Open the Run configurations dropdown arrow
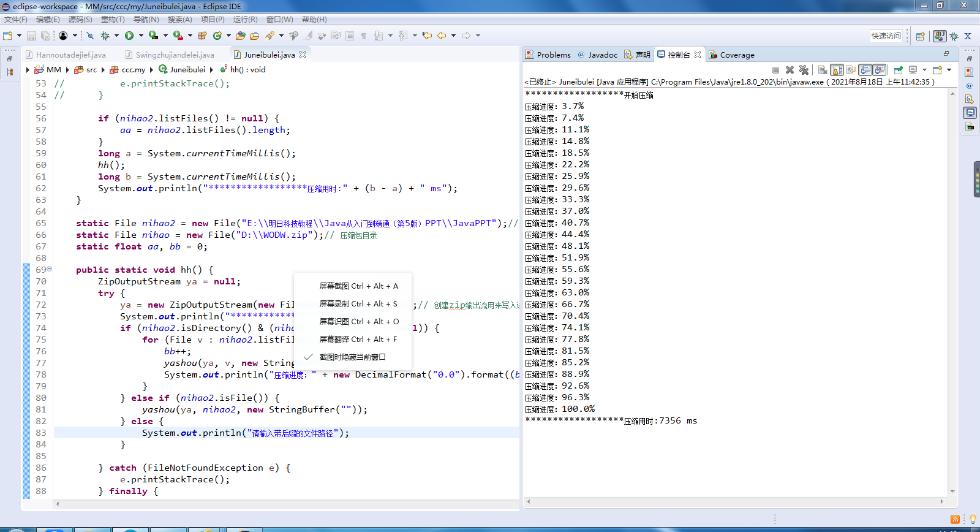Screen dimensions: 980x532 pyautogui.click(x=141, y=36)
